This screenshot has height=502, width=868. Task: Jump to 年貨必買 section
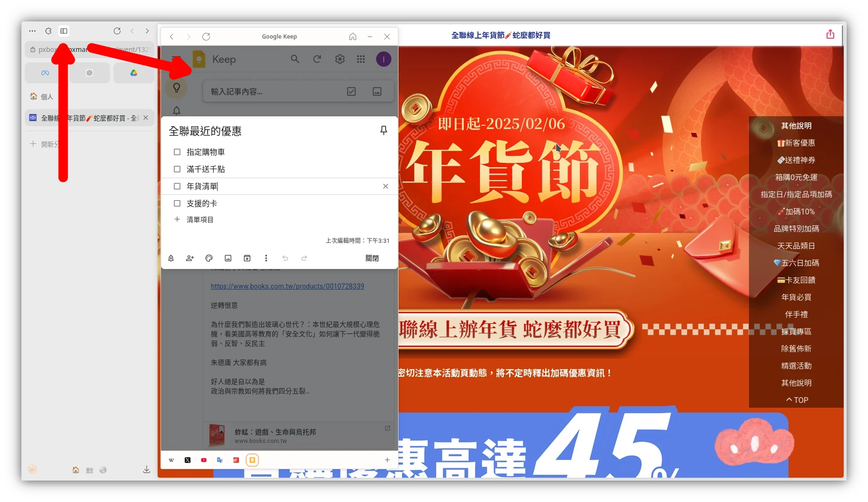[796, 297]
